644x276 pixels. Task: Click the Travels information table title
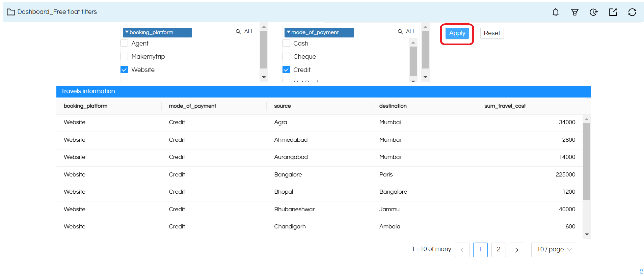pyautogui.click(x=88, y=91)
